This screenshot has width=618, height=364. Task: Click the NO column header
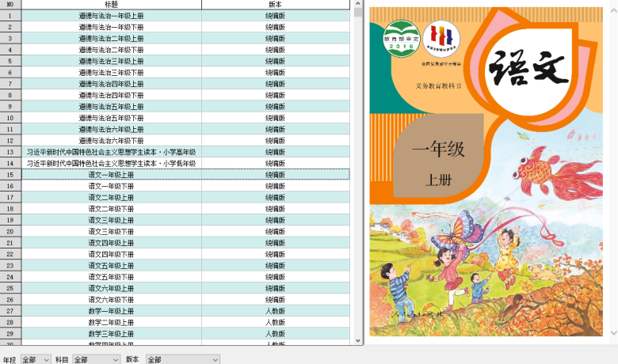click(x=10, y=4)
